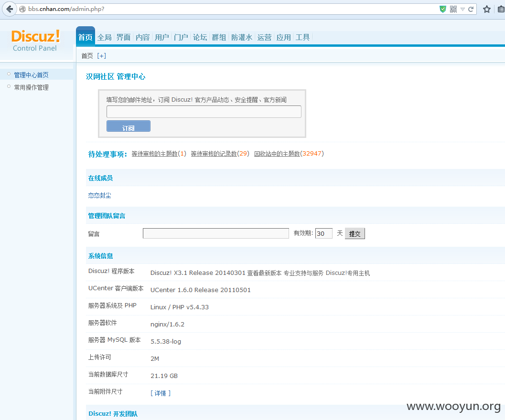505x420 pixels.
Task: Click the 留言 message input field
Action: coord(216,233)
